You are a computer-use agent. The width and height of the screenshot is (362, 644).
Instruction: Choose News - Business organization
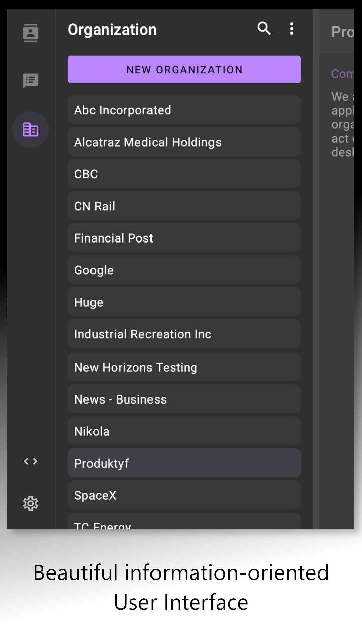(184, 399)
